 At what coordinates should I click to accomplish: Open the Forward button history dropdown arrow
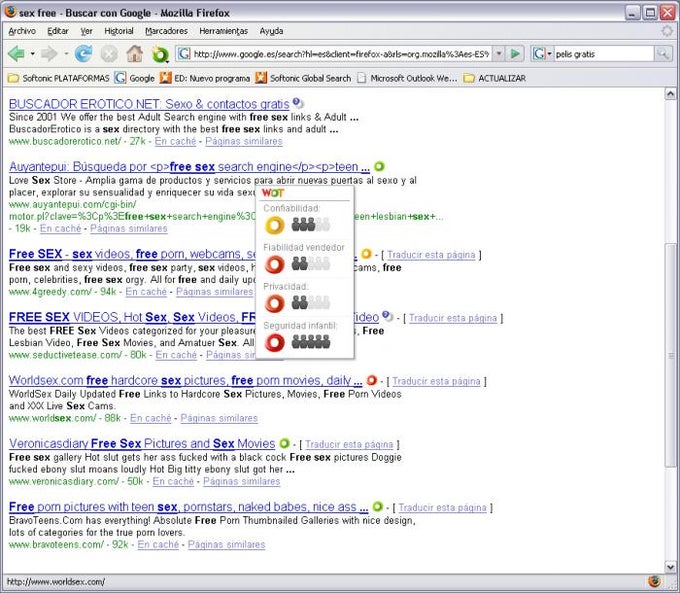point(66,54)
